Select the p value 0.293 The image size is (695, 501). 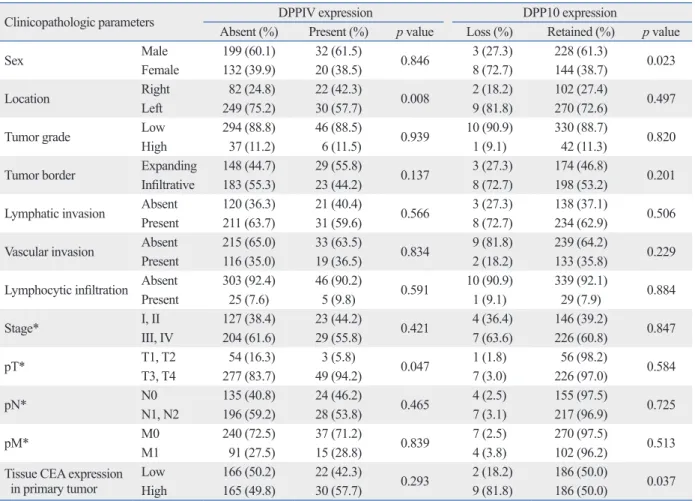[x=415, y=481]
